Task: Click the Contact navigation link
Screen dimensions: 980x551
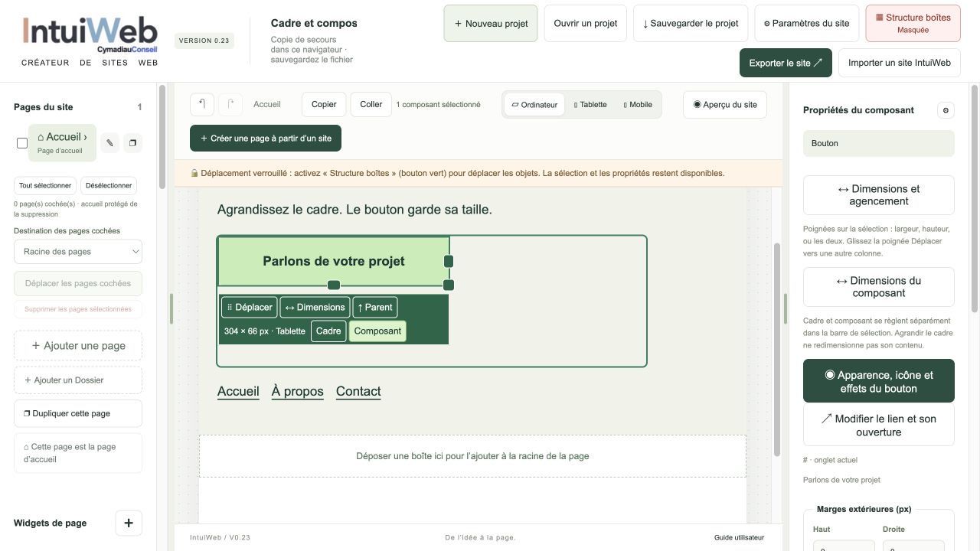Action: [x=358, y=391]
